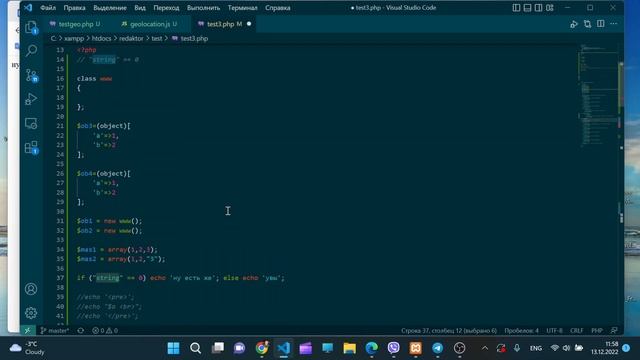This screenshot has height=360, width=640.
Task: Toggle panel layout icon
Action: (x=527, y=8)
